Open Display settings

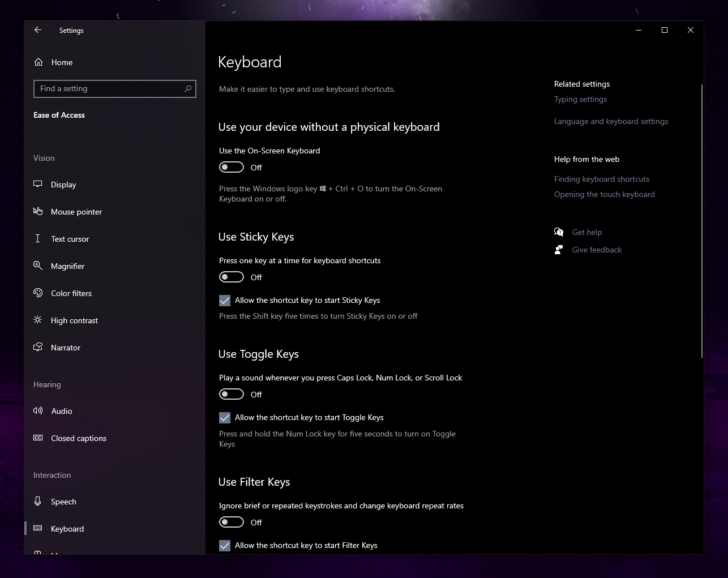click(x=114, y=185)
